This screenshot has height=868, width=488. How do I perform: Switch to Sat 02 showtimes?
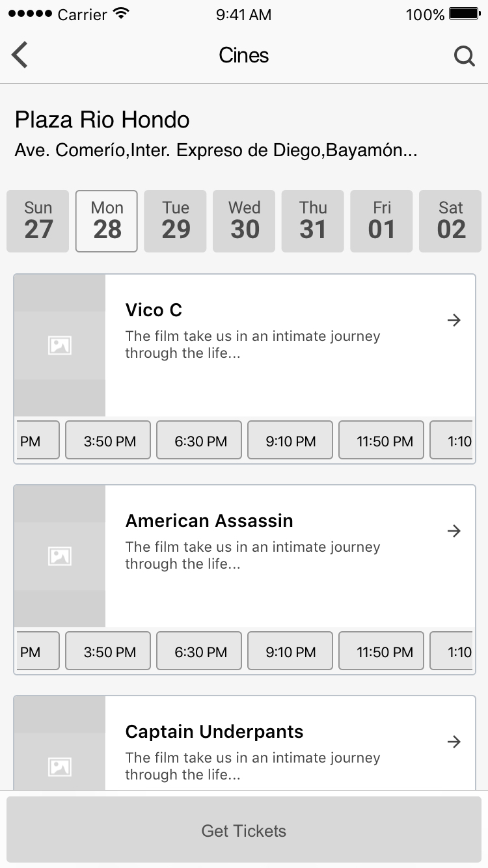[x=450, y=221]
